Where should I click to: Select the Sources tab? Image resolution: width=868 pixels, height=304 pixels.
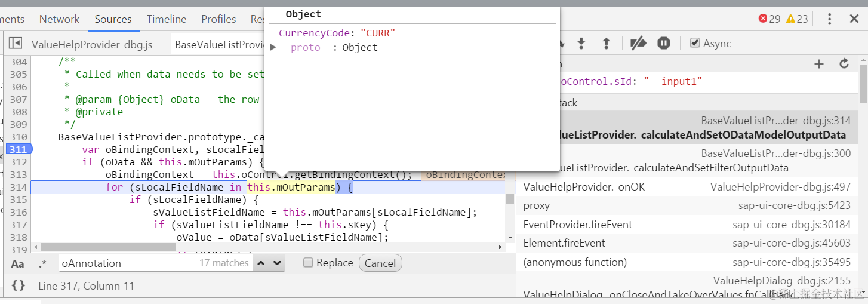pyautogui.click(x=113, y=19)
